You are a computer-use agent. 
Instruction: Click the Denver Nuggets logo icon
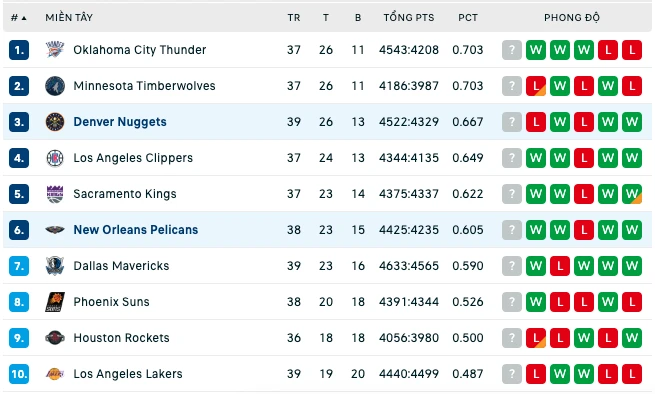[x=55, y=122]
